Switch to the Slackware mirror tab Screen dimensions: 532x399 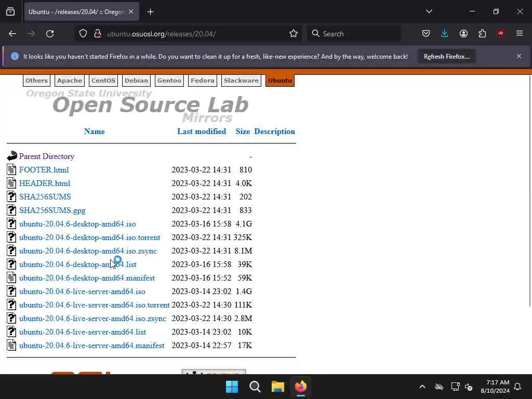click(241, 81)
